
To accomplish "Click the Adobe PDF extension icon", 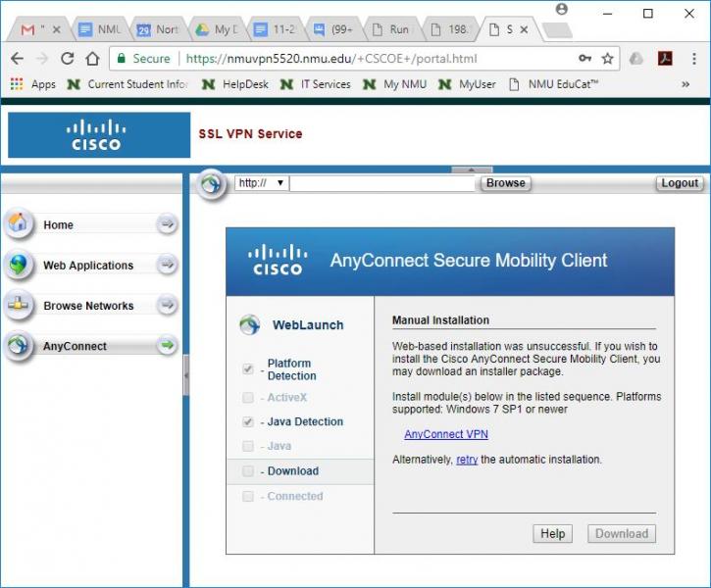I will (665, 59).
